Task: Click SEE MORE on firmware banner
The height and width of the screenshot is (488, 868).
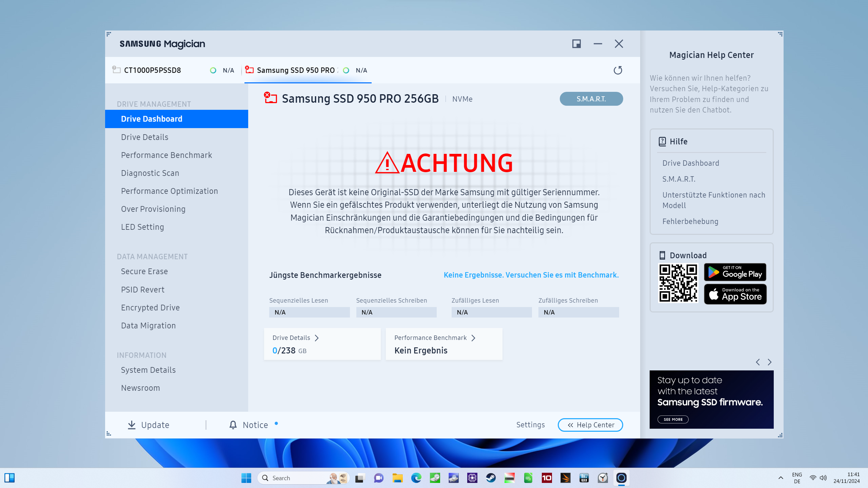Action: point(673,419)
